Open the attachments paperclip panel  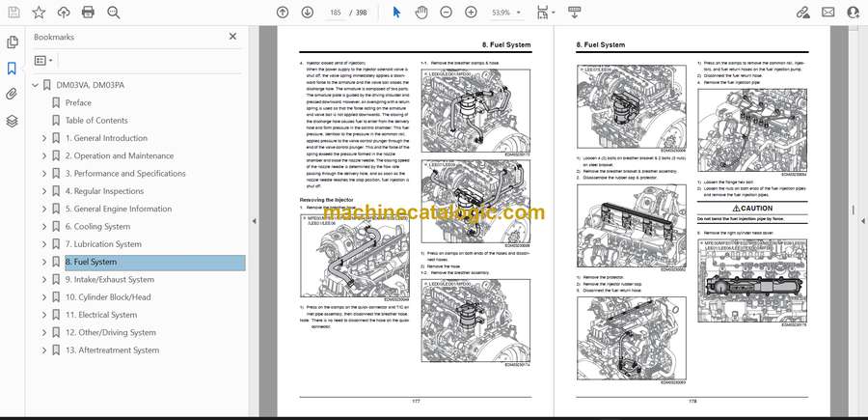coord(13,95)
